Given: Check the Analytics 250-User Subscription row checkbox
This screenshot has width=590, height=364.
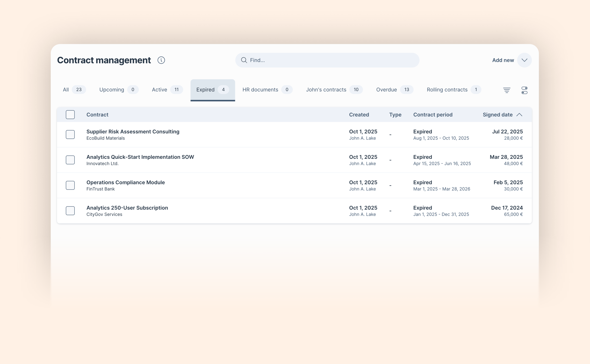Looking at the screenshot, I should click(x=70, y=211).
